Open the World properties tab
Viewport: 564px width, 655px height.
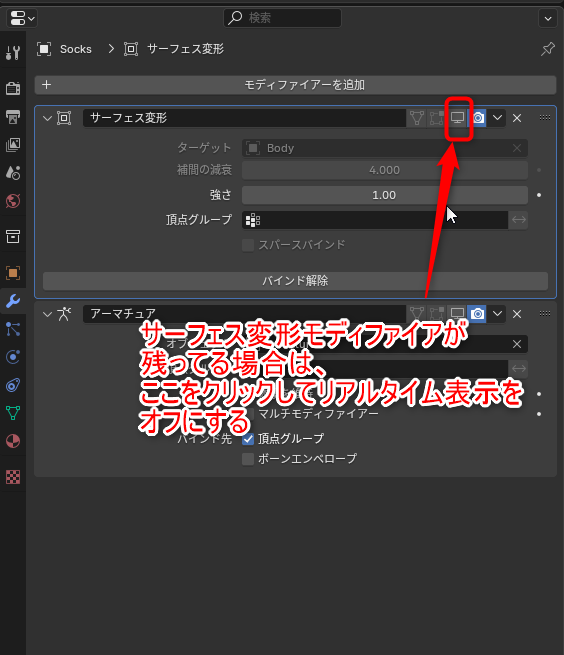point(13,201)
